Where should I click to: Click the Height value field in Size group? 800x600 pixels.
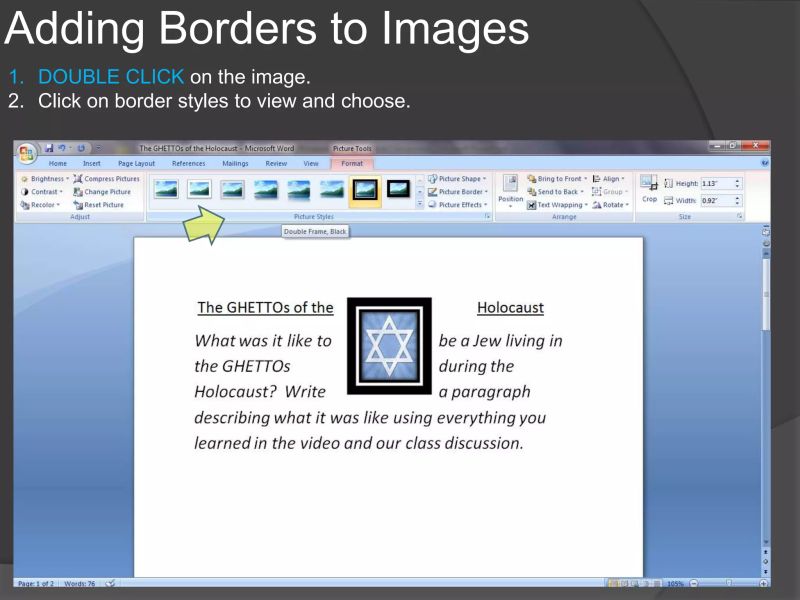click(x=721, y=183)
